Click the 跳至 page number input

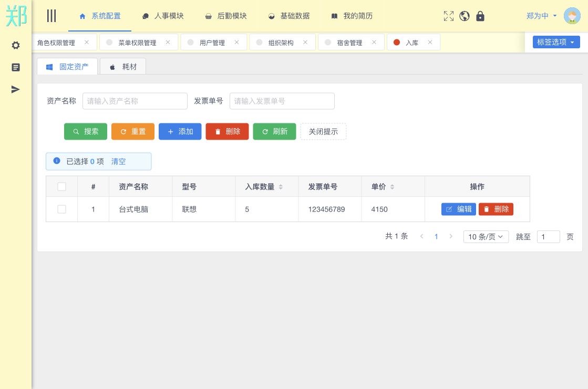(x=548, y=237)
